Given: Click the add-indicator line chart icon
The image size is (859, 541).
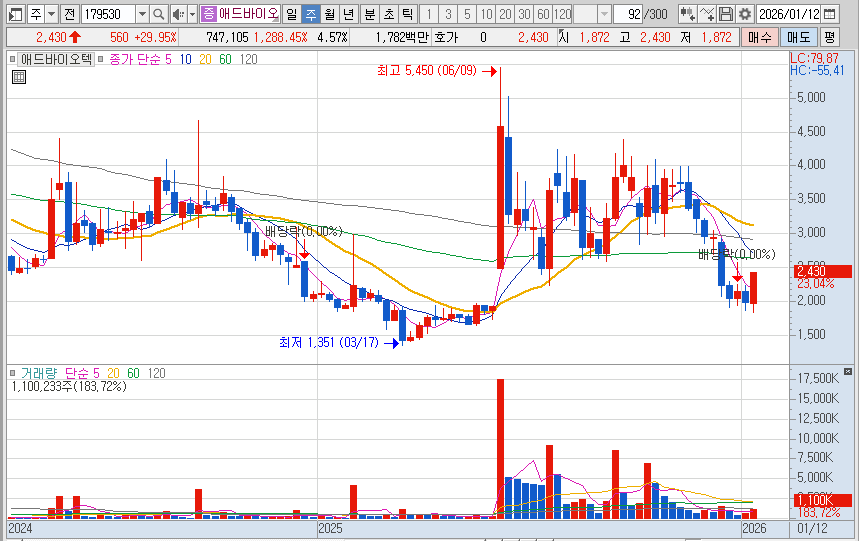Looking at the screenshot, I should (x=707, y=14).
